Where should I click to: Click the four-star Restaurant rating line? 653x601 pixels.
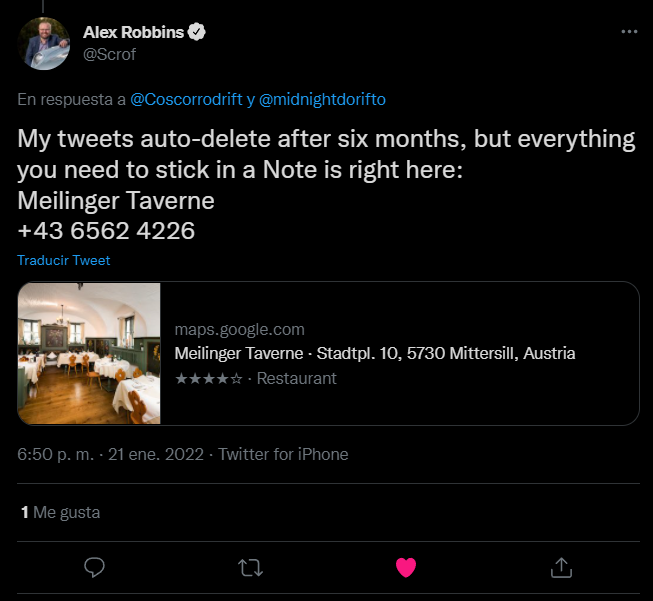pos(256,379)
